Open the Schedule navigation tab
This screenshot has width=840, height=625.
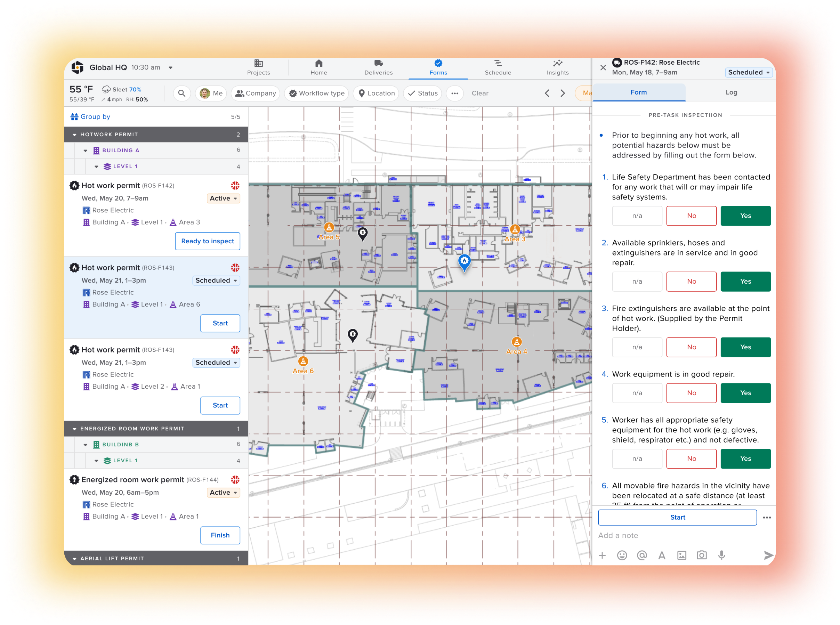click(498, 68)
